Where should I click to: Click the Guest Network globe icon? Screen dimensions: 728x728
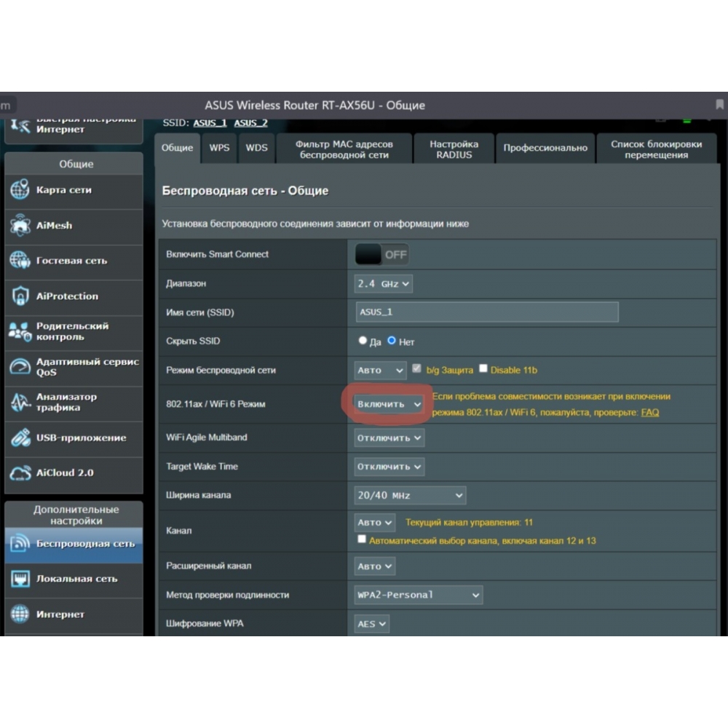[20, 261]
